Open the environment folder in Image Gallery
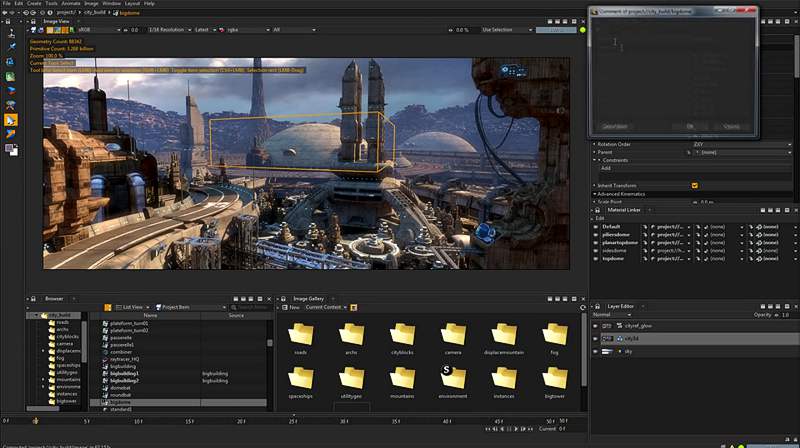Image resolution: width=800 pixels, height=448 pixels. [452, 378]
